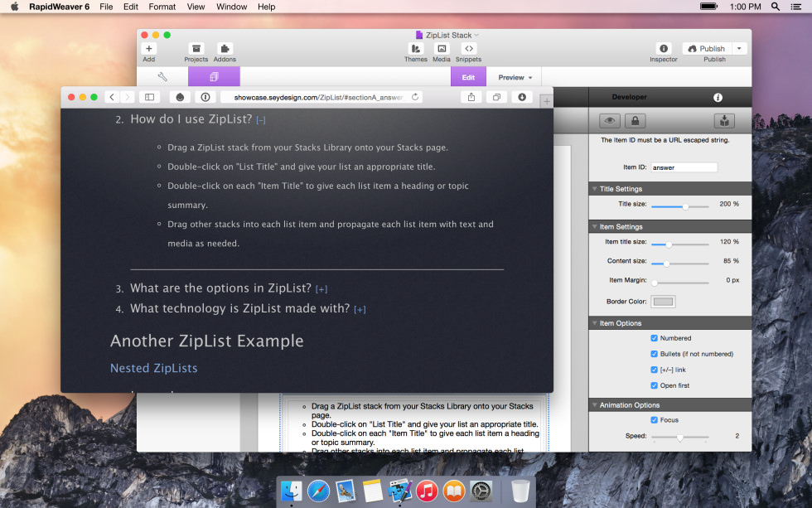Open the Snippets code icon

[x=469, y=48]
